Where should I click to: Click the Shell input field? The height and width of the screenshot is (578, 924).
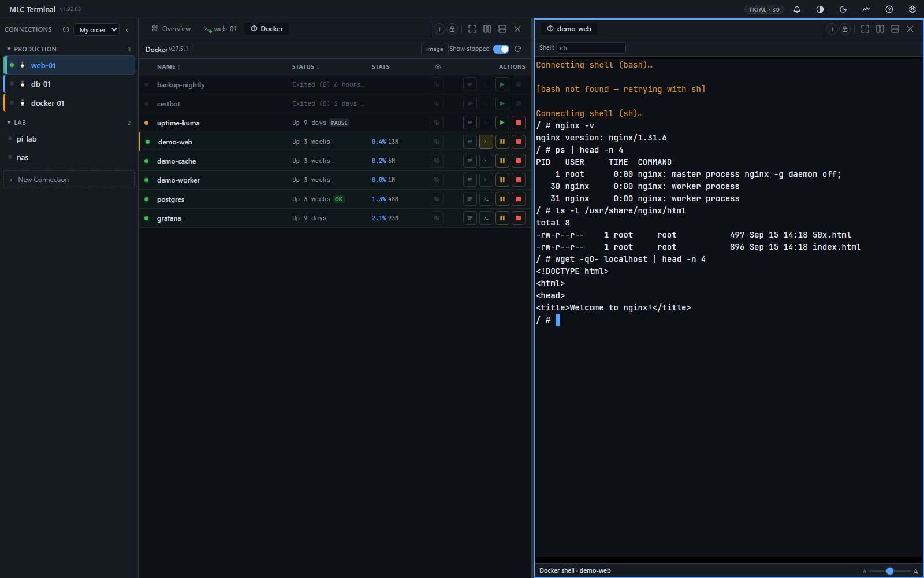point(591,48)
